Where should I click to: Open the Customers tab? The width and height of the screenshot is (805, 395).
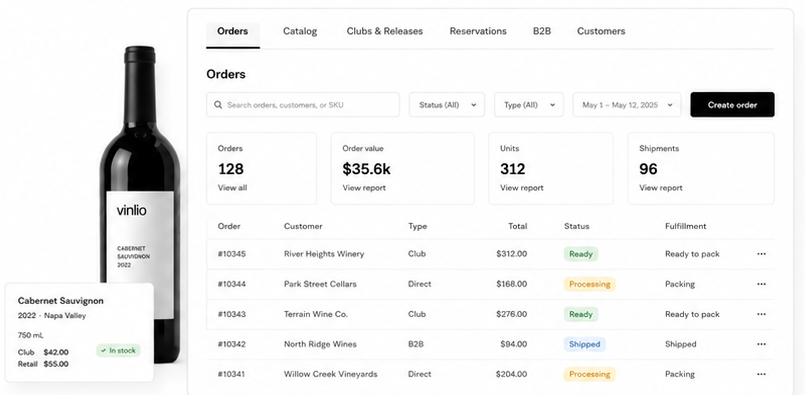pos(601,31)
